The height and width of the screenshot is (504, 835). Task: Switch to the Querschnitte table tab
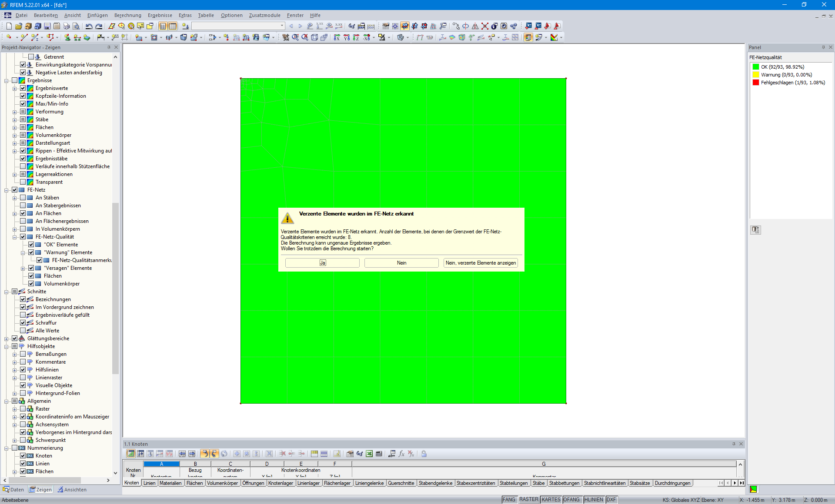401,483
